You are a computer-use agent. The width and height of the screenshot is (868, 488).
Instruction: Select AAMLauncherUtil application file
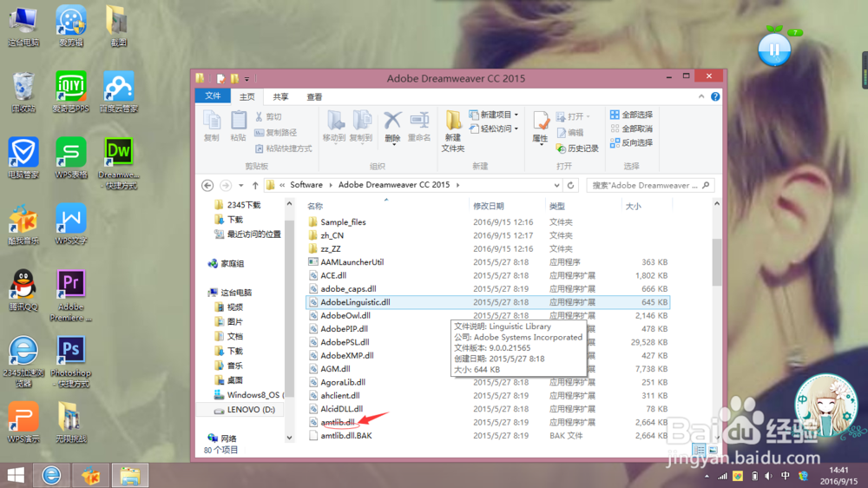click(x=352, y=262)
